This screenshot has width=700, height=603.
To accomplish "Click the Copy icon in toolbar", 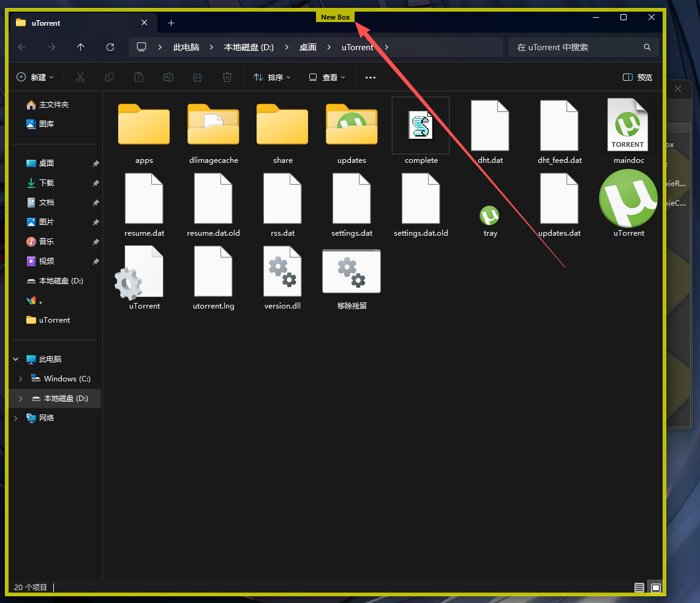I will coord(110,77).
